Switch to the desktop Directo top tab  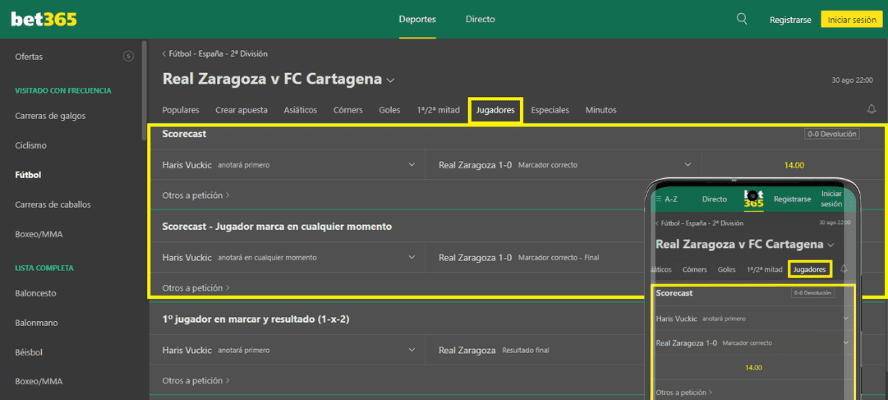pos(480,19)
